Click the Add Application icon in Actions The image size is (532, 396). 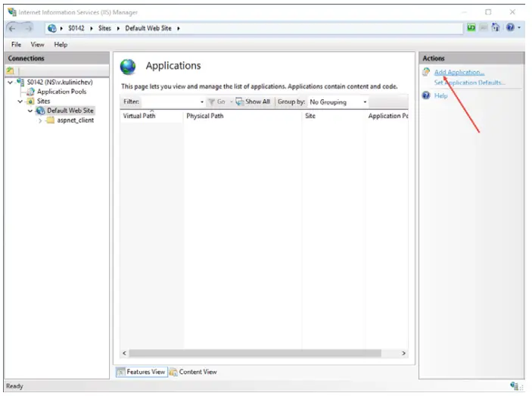tap(426, 72)
